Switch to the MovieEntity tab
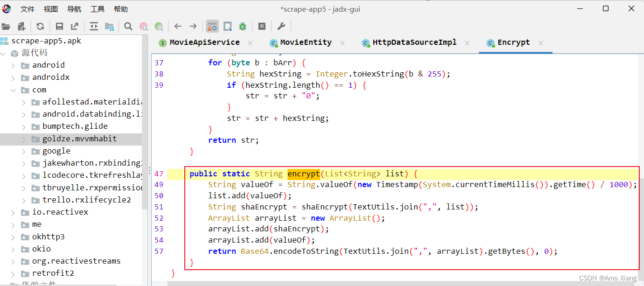 (306, 42)
